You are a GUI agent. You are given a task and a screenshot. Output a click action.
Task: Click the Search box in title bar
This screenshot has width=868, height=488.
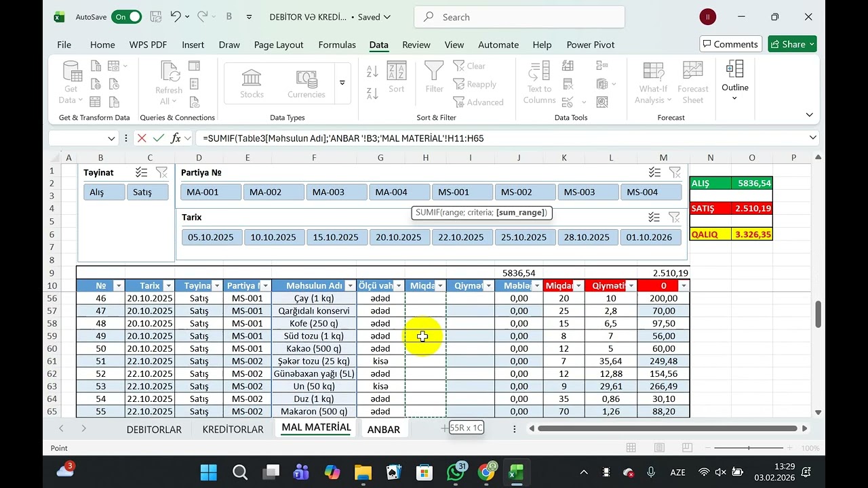click(519, 17)
